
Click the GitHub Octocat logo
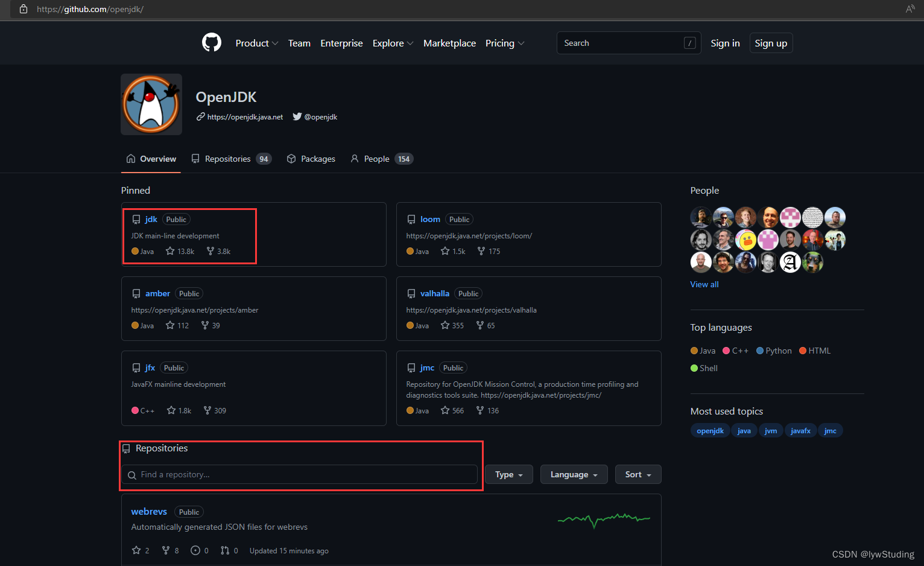[212, 43]
